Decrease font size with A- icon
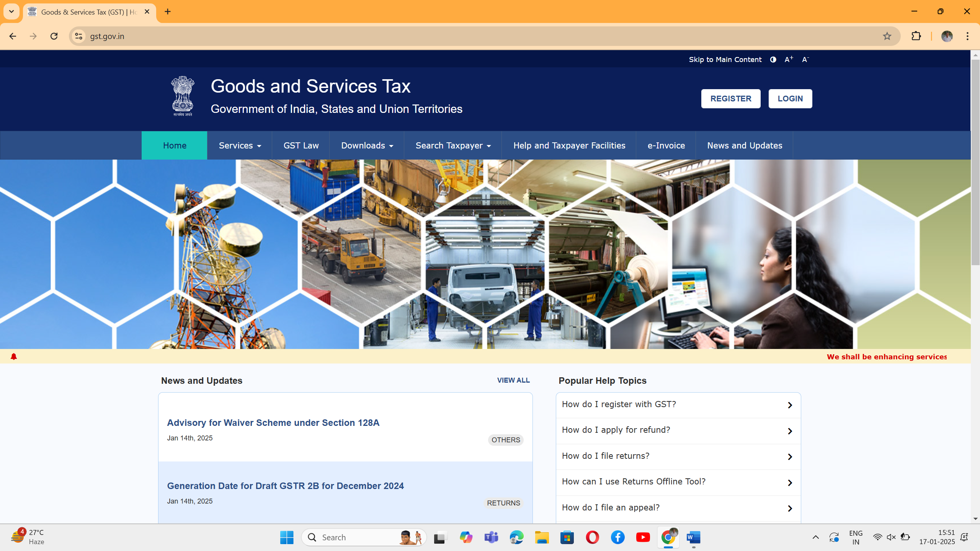 point(805,59)
